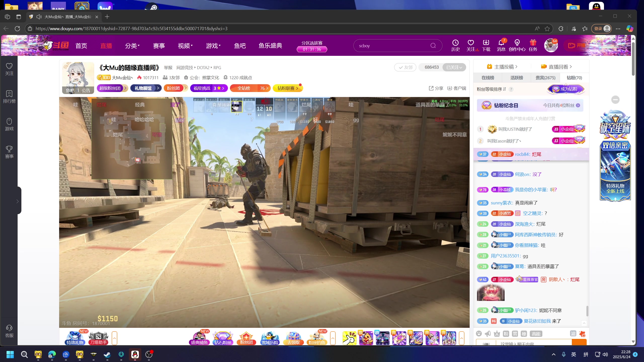Image resolution: width=644 pixels, height=362 pixels.
Task: Switch to the 在线榜 tab
Action: click(x=488, y=78)
